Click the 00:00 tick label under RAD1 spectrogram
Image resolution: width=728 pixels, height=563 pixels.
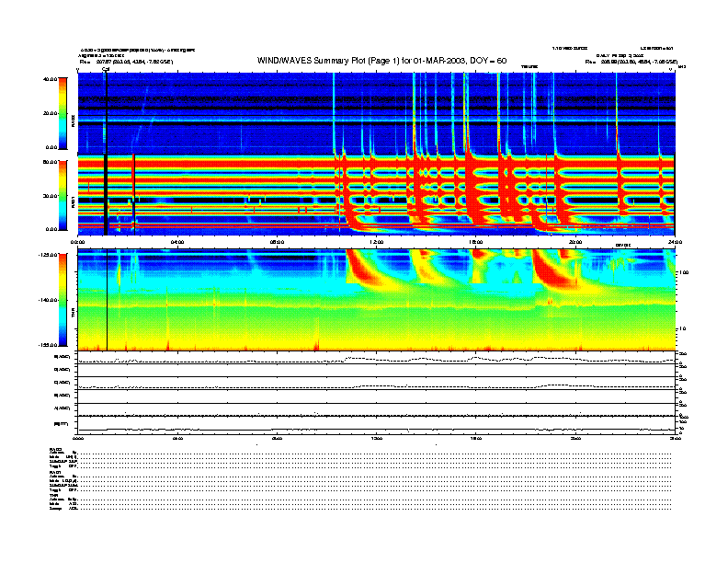pyautogui.click(x=77, y=242)
